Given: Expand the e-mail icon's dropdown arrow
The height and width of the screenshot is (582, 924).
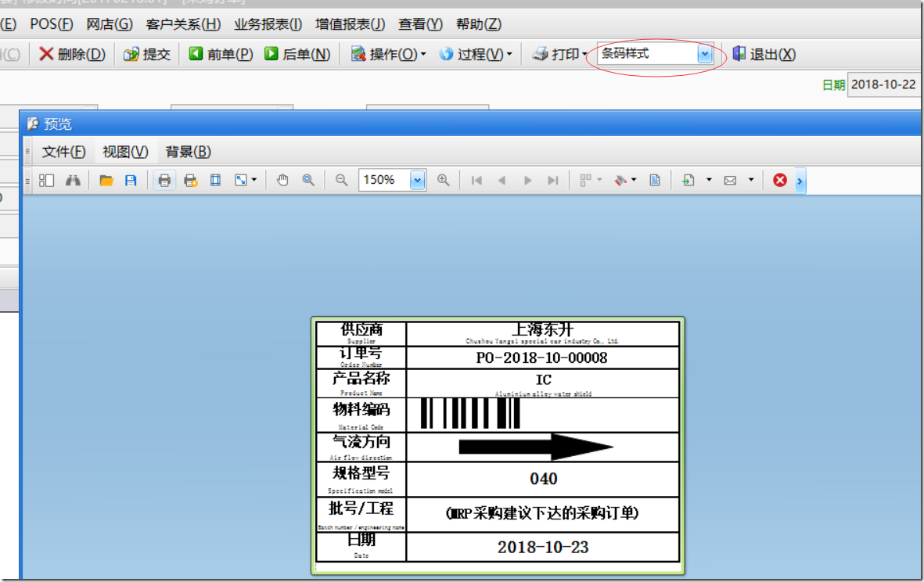Looking at the screenshot, I should (751, 180).
